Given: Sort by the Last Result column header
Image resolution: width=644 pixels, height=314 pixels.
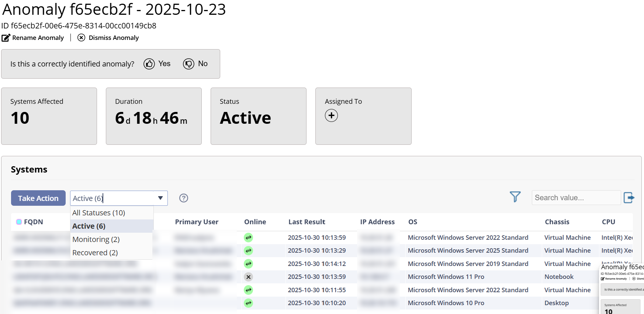Looking at the screenshot, I should click(307, 222).
